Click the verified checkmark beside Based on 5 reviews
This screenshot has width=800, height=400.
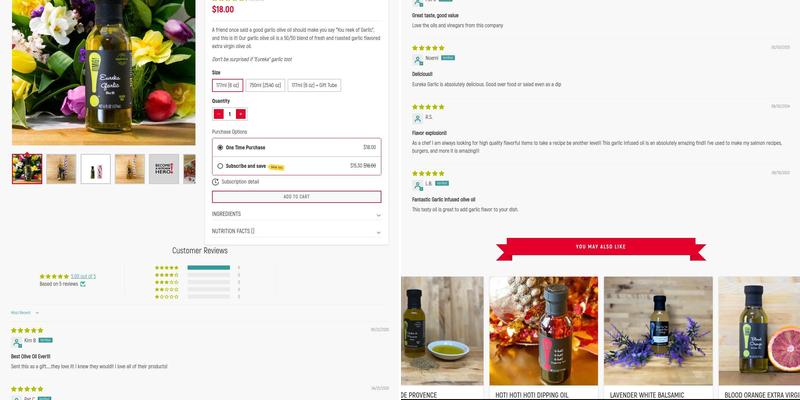pyautogui.click(x=83, y=283)
